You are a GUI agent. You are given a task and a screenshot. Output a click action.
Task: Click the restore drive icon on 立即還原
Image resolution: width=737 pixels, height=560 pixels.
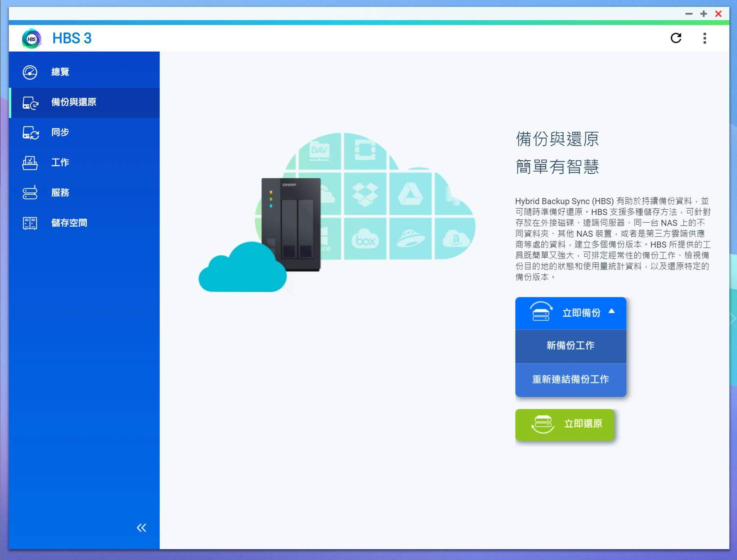coord(543,424)
